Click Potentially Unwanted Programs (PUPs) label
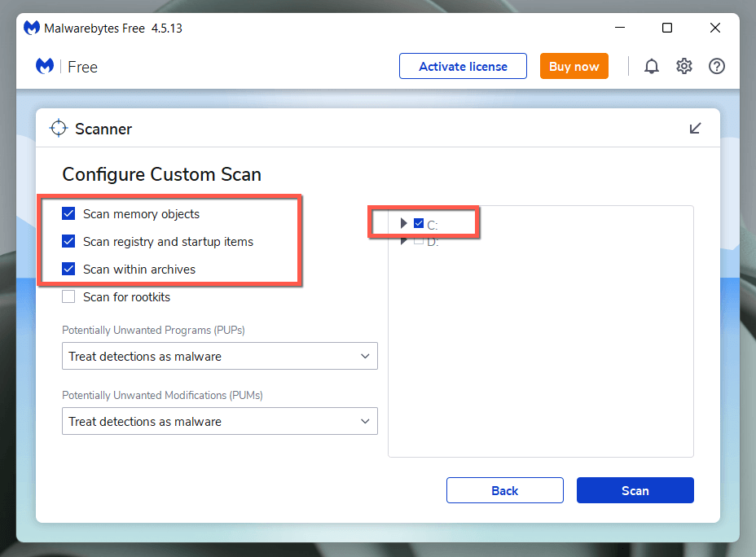756x557 pixels. 153,330
